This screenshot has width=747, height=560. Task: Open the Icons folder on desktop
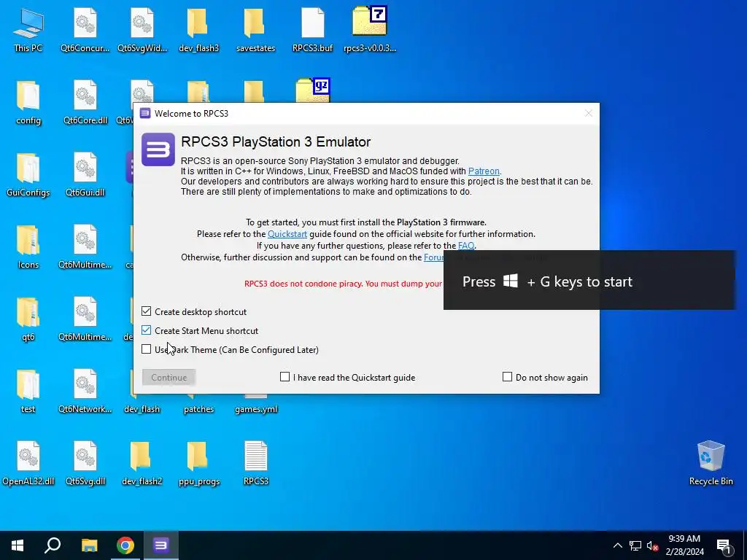[28, 248]
